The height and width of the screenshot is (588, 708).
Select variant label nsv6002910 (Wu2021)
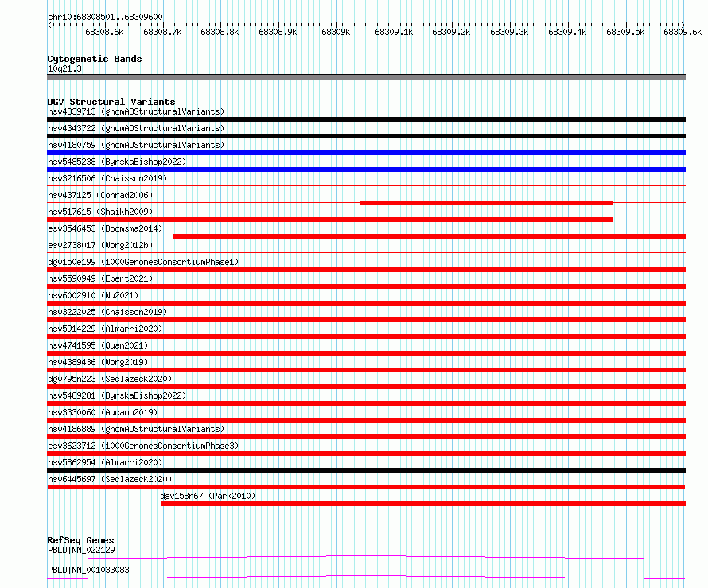point(93,295)
